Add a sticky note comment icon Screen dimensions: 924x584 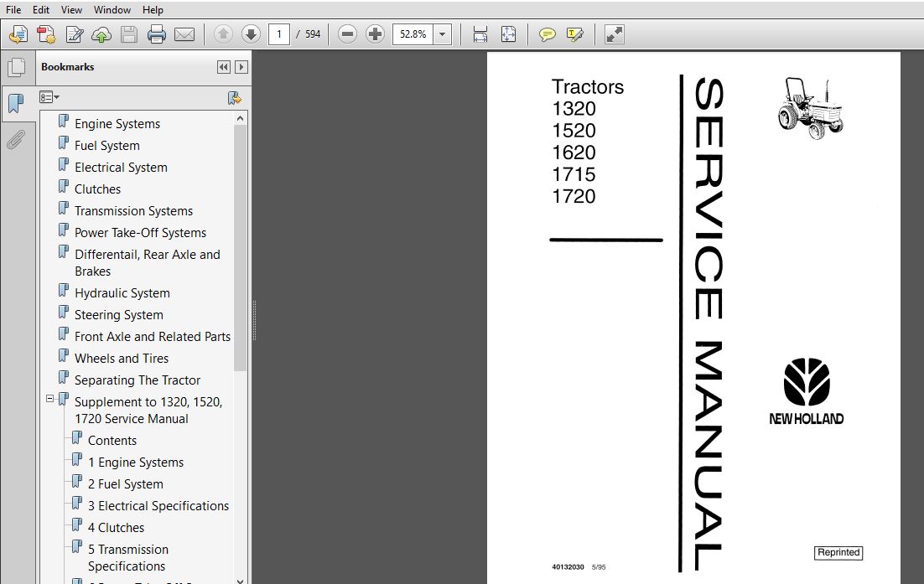tap(548, 34)
